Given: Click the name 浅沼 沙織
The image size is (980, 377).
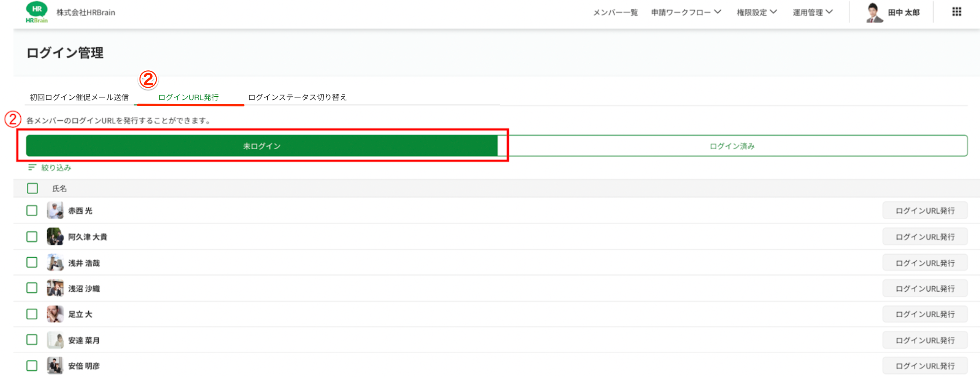Looking at the screenshot, I should 84,288.
